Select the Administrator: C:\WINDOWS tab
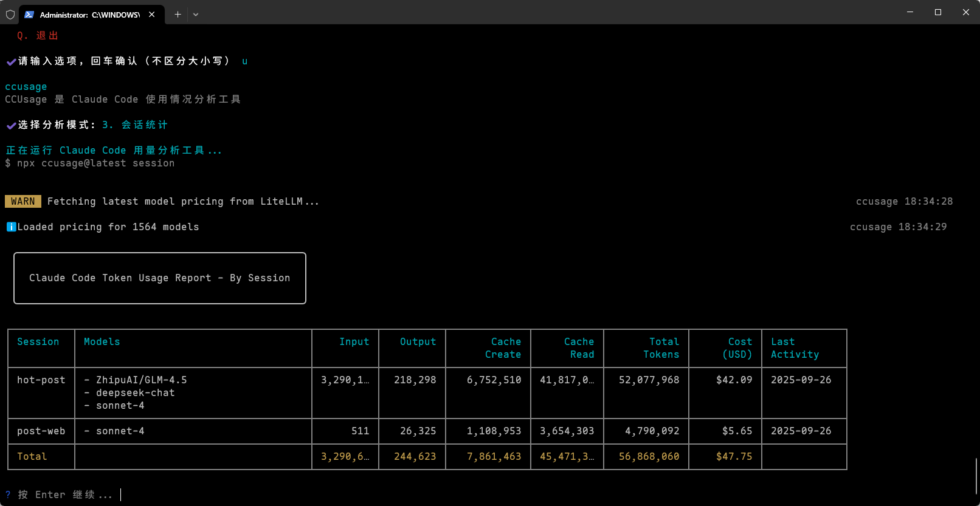Screen dimensions: 980x506 [x=89, y=15]
